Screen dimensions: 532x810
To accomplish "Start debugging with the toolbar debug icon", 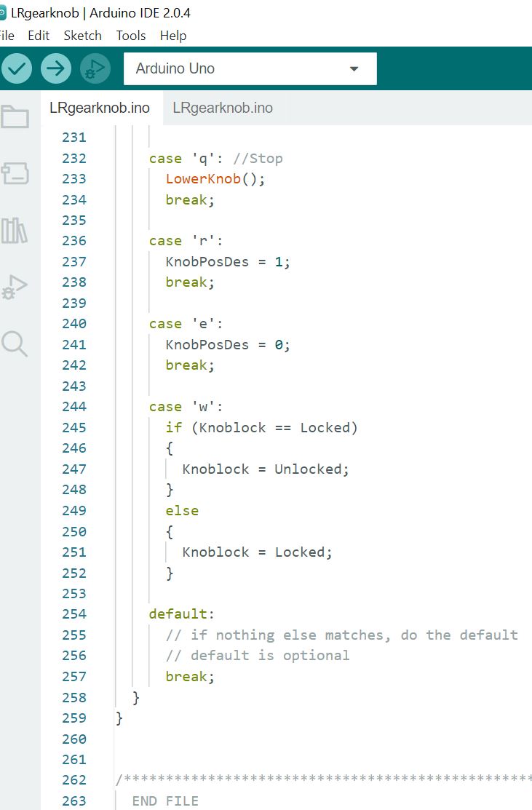I will pos(95,68).
